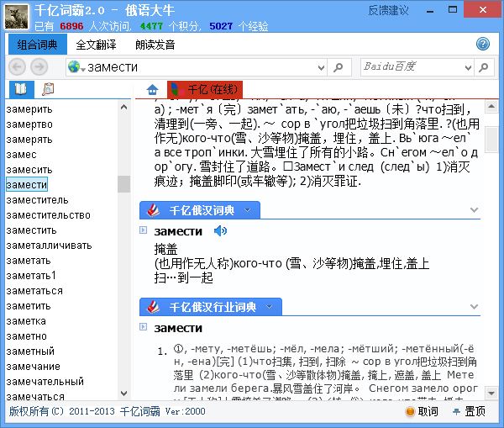Go forward with the right arrow button
Screen dimensions: 504x428
pyautogui.click(x=39, y=67)
